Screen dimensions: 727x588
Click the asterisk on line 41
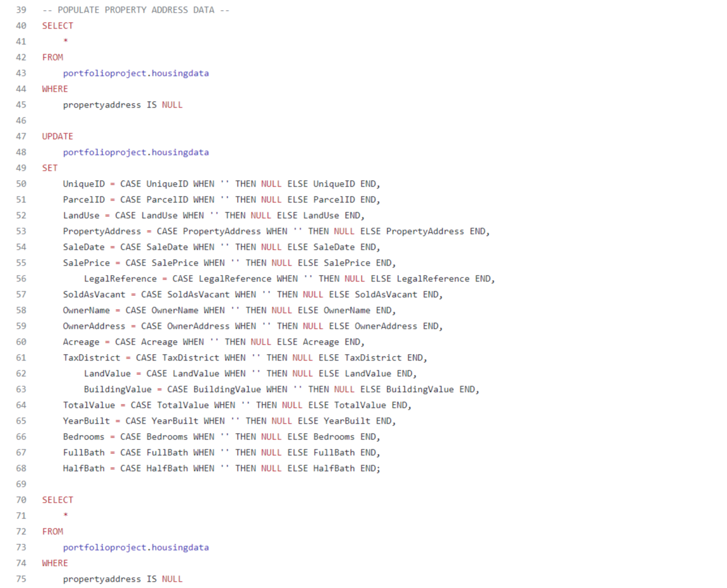click(65, 41)
